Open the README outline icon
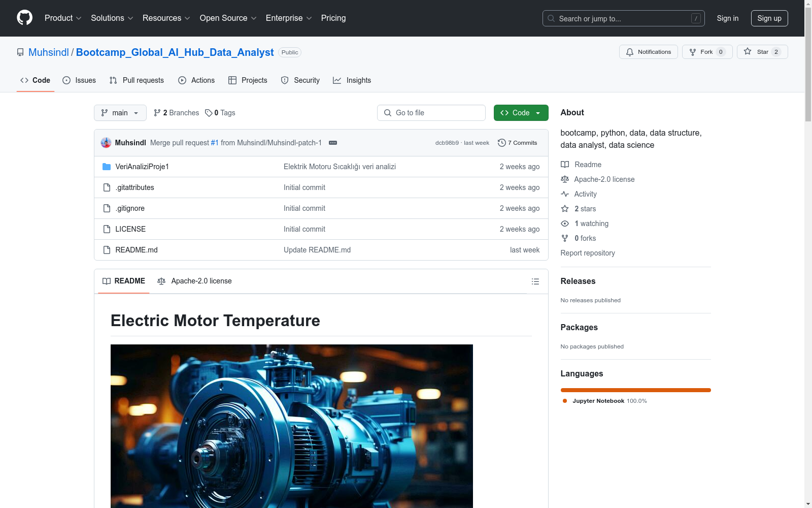 click(x=535, y=281)
